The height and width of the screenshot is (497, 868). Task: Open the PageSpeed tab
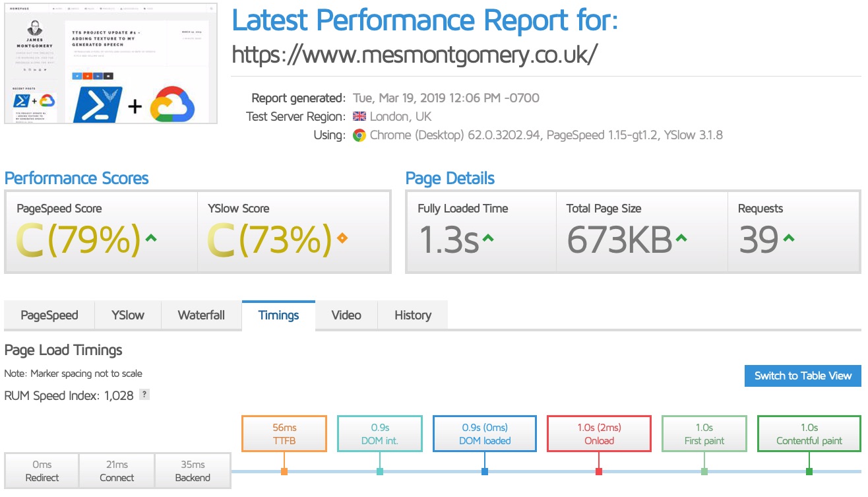(49, 315)
